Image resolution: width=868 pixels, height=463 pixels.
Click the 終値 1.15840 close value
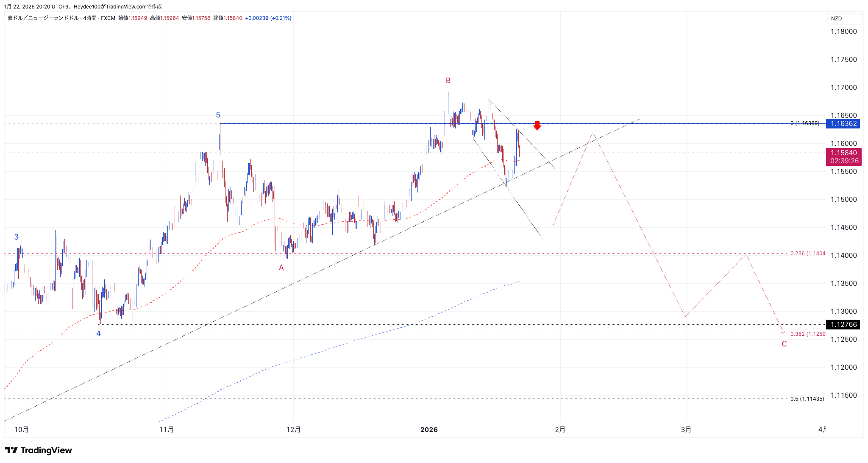[228, 18]
